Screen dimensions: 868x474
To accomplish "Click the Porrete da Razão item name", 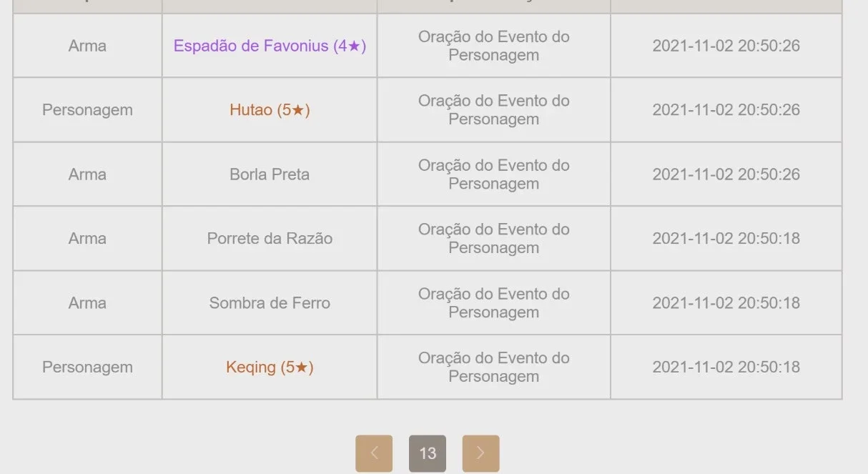I will (270, 239).
